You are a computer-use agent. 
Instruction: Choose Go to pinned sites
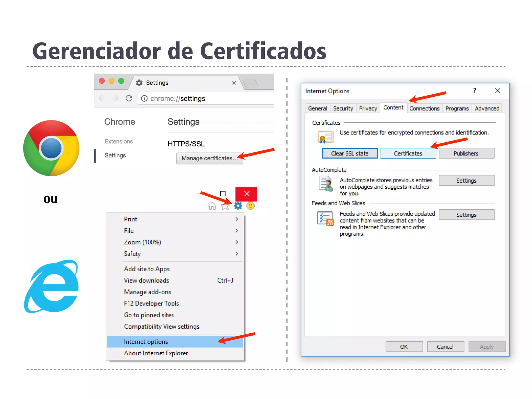(175, 315)
